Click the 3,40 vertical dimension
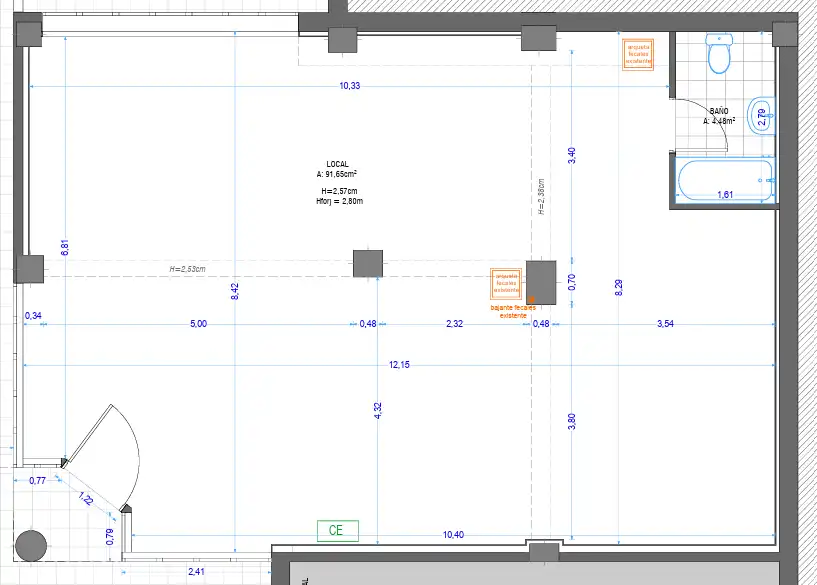The image size is (817, 585). (572, 155)
